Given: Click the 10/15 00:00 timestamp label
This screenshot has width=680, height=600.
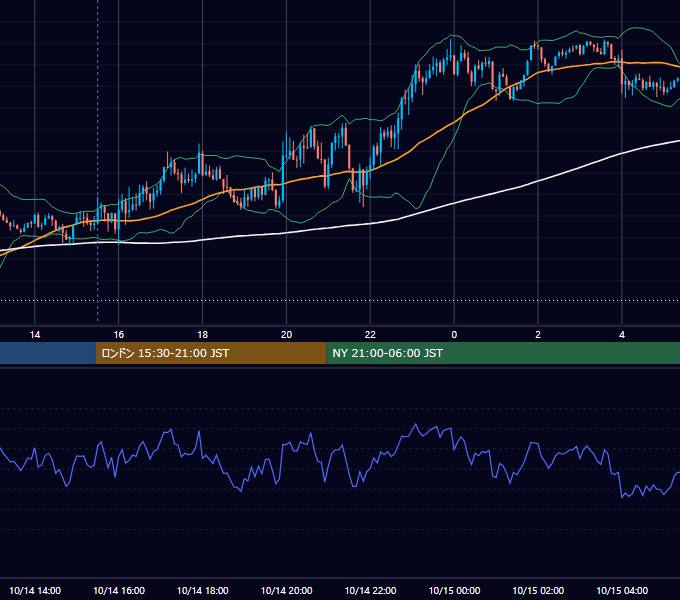Looking at the screenshot, I should tap(454, 590).
